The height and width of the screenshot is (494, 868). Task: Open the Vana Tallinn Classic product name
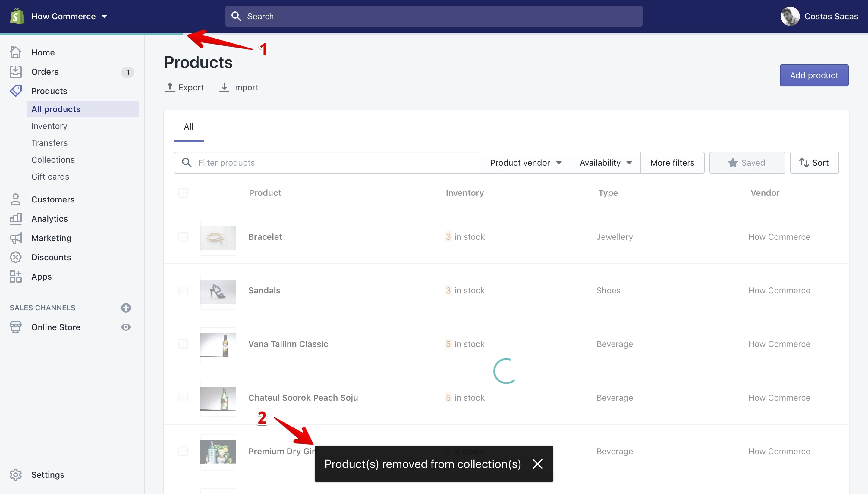(x=288, y=344)
